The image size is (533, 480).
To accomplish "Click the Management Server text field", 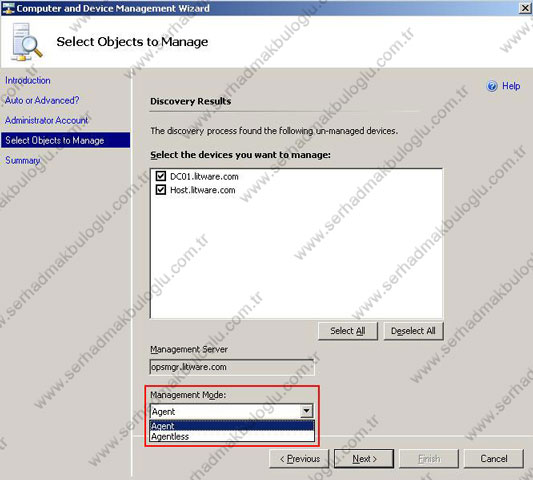I will (232, 367).
